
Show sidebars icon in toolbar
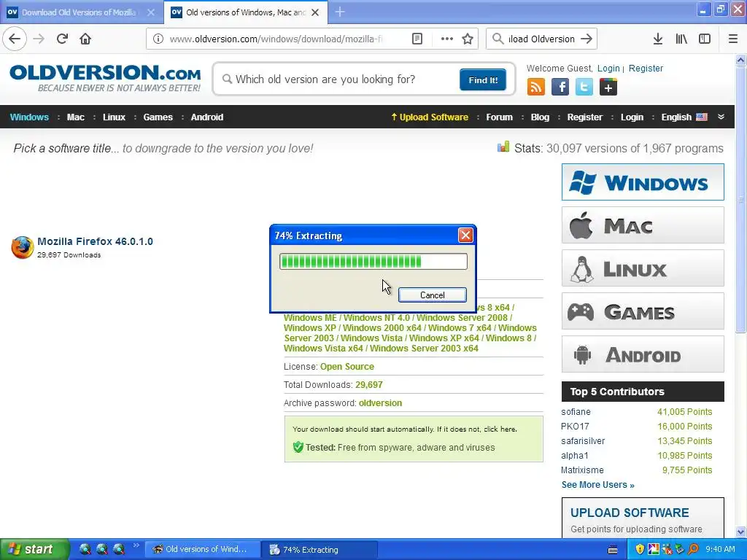click(705, 39)
